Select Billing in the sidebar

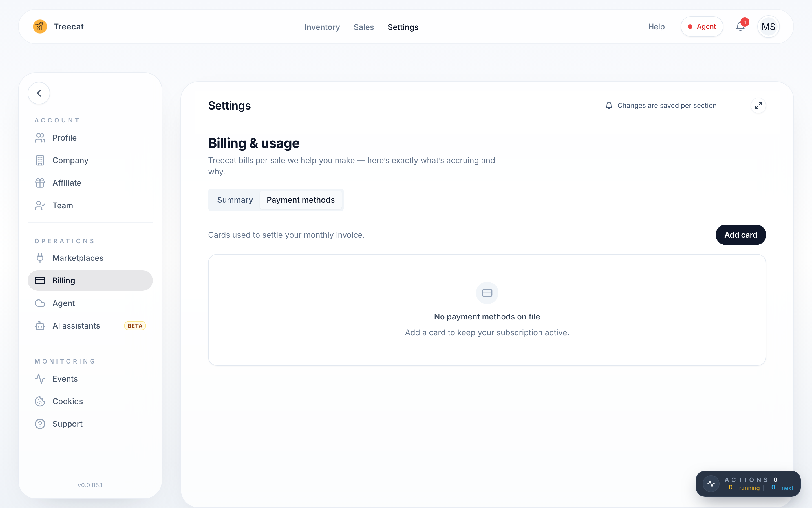tap(90, 281)
